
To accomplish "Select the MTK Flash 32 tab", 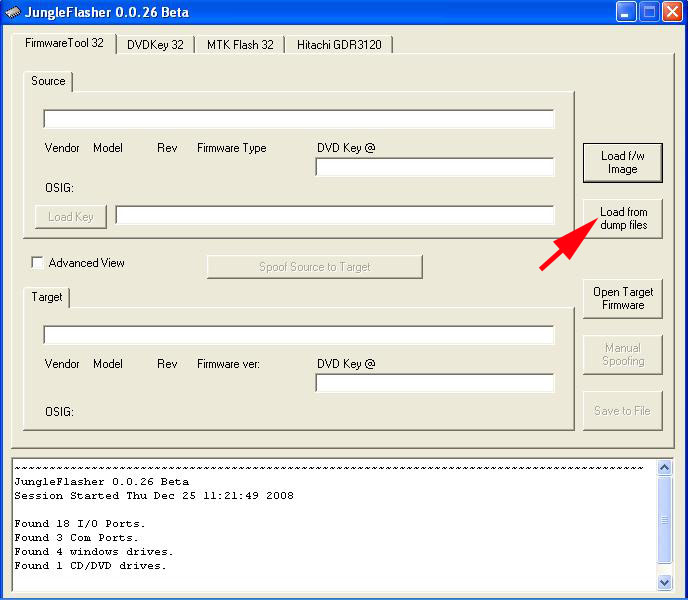I will 240,45.
